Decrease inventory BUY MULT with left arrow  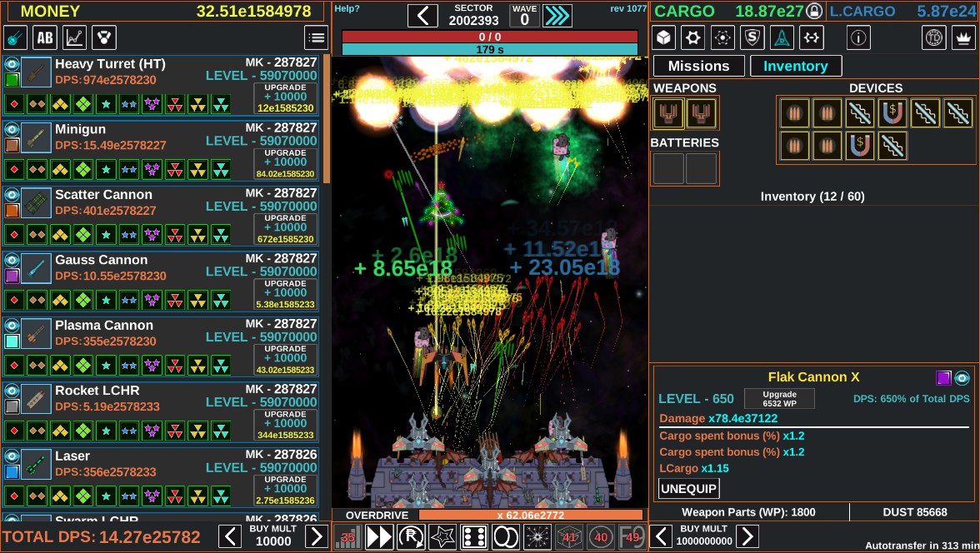tap(661, 536)
